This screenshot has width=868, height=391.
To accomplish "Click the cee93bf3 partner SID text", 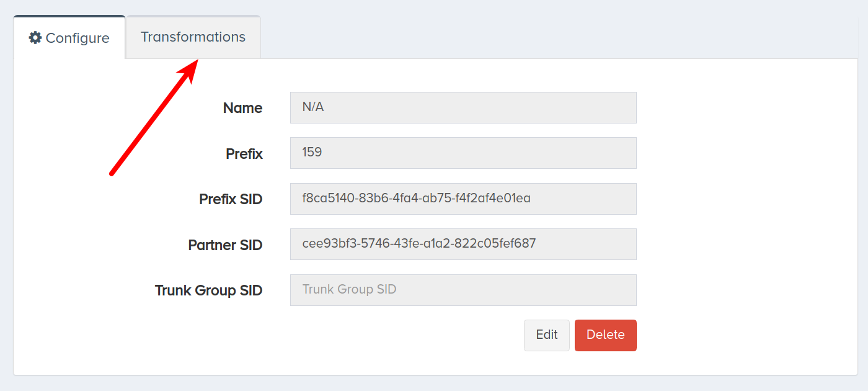I will 419,244.
